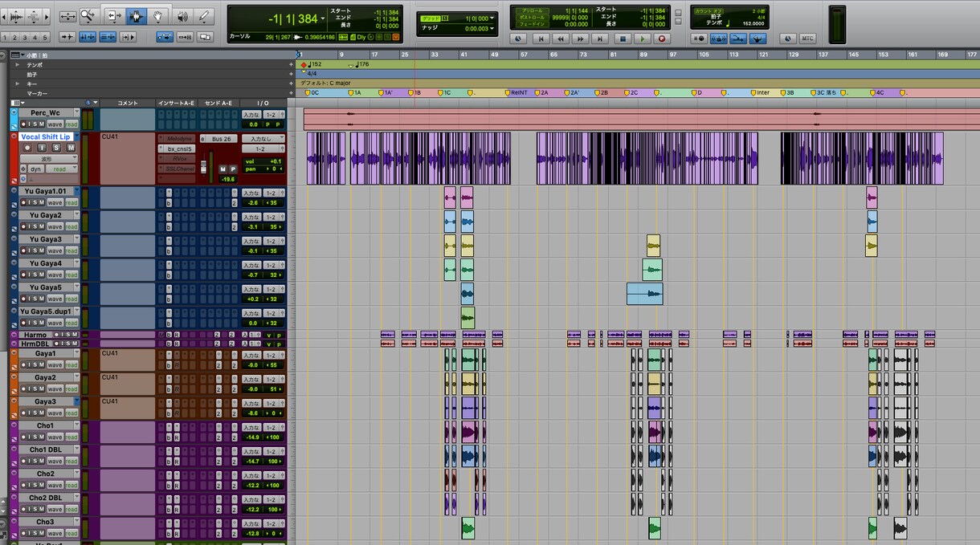
Task: Click Return to Zero transport button
Action: coord(541,39)
